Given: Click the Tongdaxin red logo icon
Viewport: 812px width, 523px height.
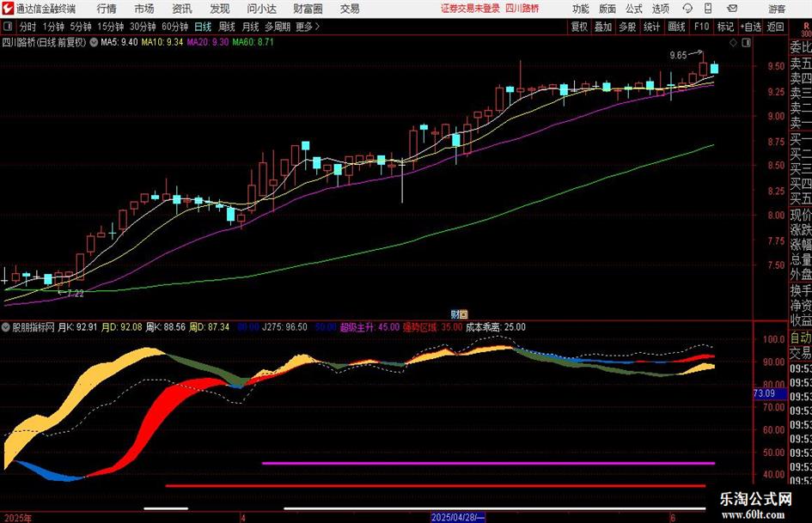Looking at the screenshot, I should point(8,9).
